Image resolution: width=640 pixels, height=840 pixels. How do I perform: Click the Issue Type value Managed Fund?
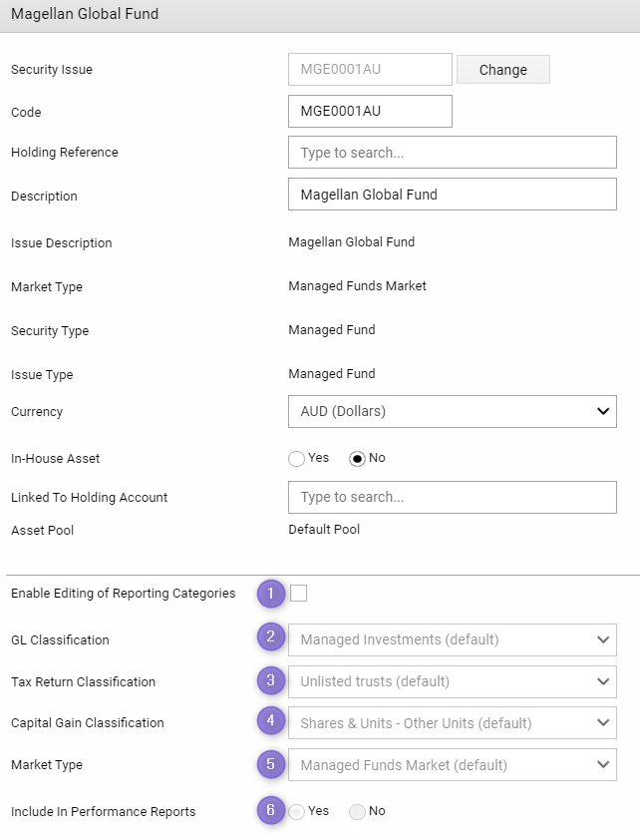(x=332, y=374)
